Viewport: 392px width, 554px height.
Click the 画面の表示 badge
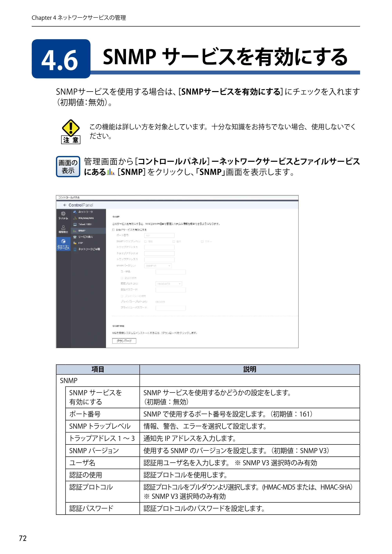68,166
